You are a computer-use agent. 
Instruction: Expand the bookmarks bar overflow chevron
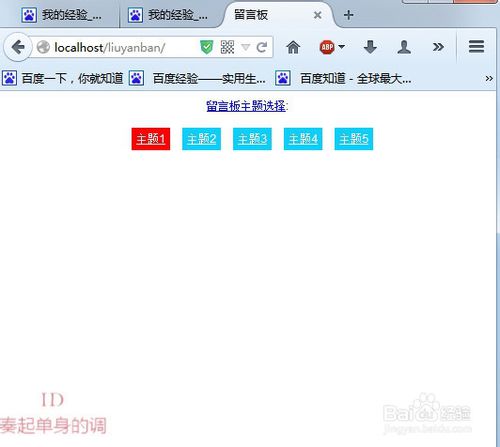489,79
